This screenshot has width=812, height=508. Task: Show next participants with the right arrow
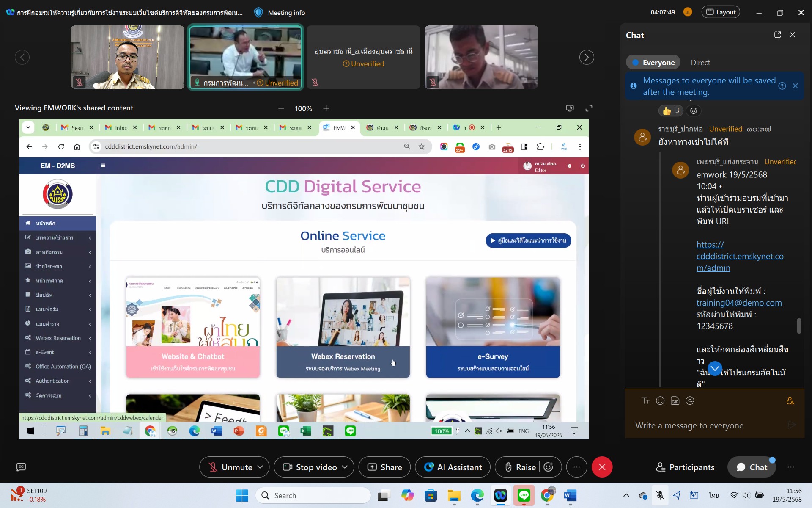point(587,57)
